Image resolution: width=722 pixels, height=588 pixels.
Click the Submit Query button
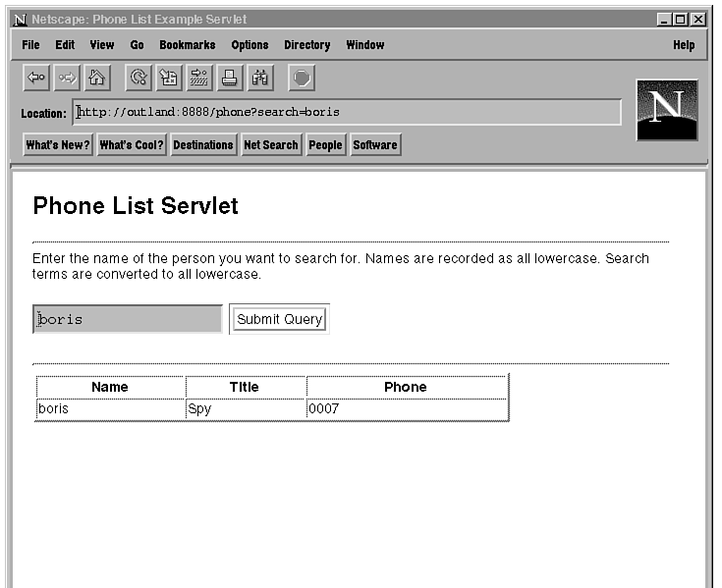280,319
